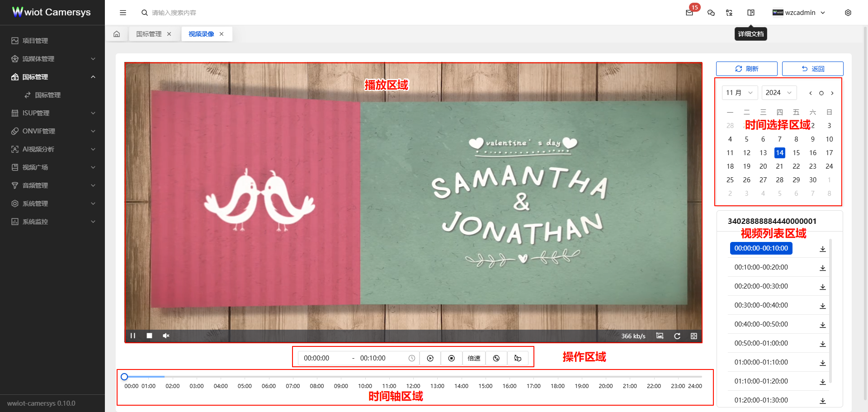Click the timeline slider handle
Screen dimensions: 868x412
(x=125, y=376)
